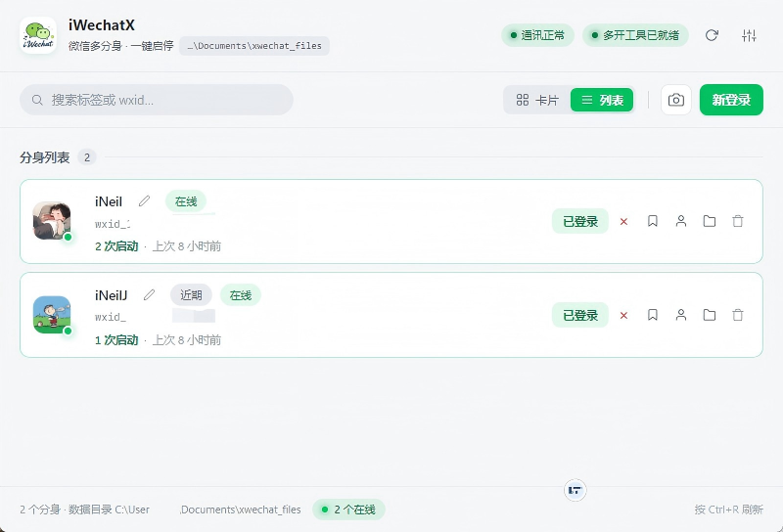783x532 pixels.
Task: Edit the iNeilJ label with the pencil icon
Action: point(149,295)
